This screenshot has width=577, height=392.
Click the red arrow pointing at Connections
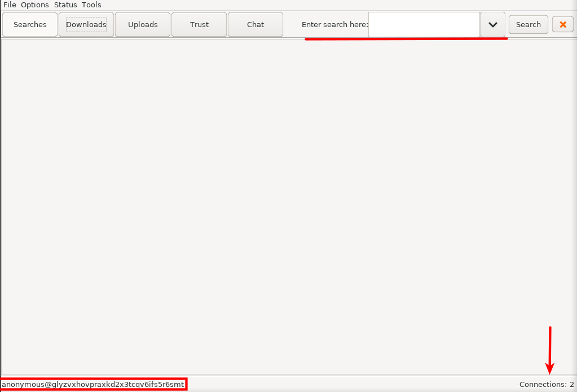pos(550,350)
